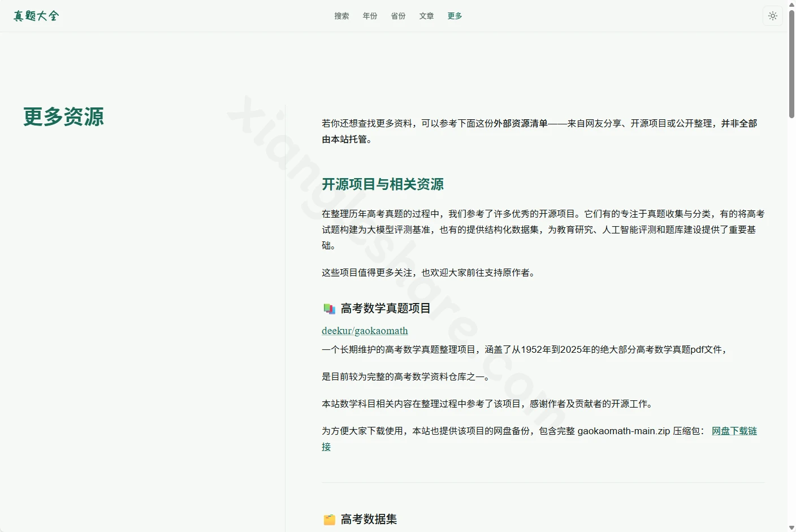Click the bold 外部资源清单 text
Screen dimensions: 796x532
point(521,123)
